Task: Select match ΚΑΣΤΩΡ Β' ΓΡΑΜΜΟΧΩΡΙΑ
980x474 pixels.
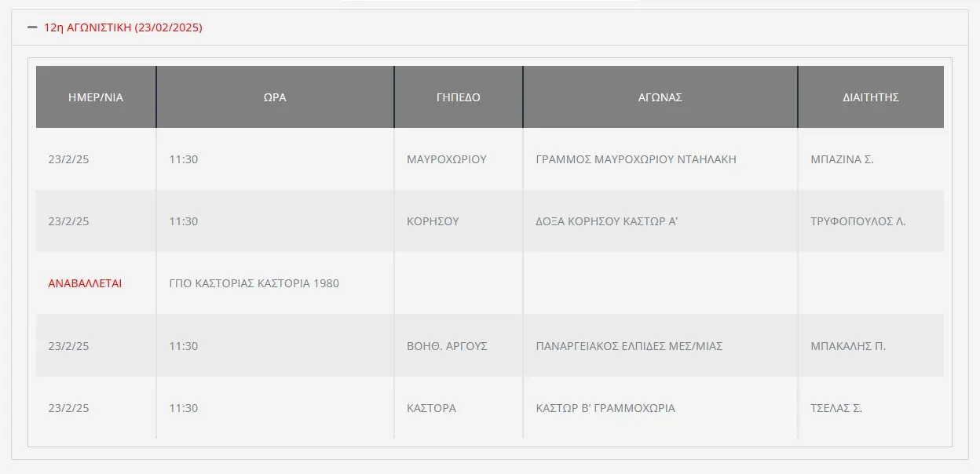Action: (605, 408)
